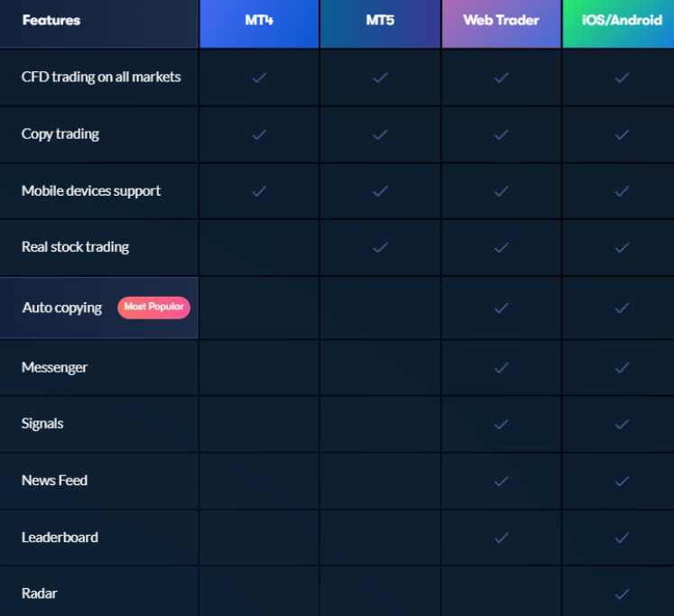Select the MT5 column header
Screen dimensions: 674x616
pos(380,20)
